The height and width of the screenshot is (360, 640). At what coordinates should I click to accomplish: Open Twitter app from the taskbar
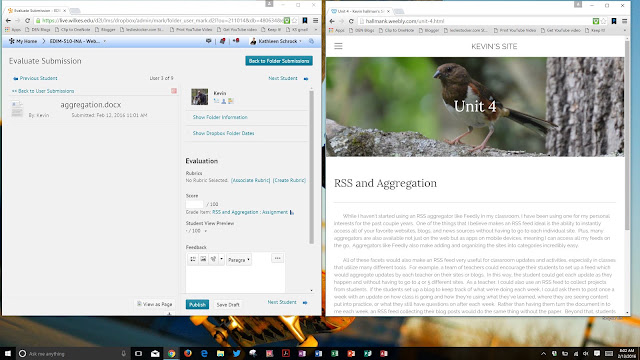click(237, 353)
